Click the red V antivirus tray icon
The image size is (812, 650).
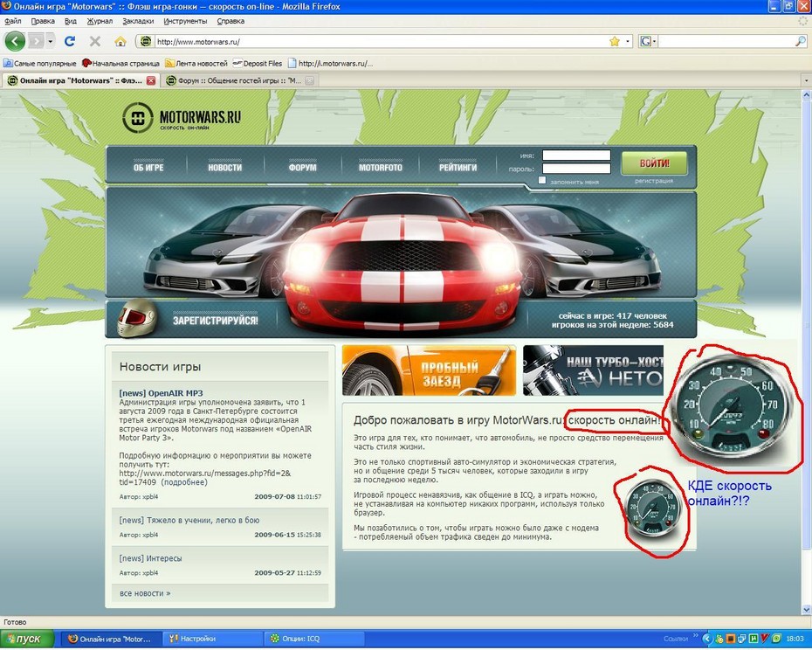(x=764, y=639)
